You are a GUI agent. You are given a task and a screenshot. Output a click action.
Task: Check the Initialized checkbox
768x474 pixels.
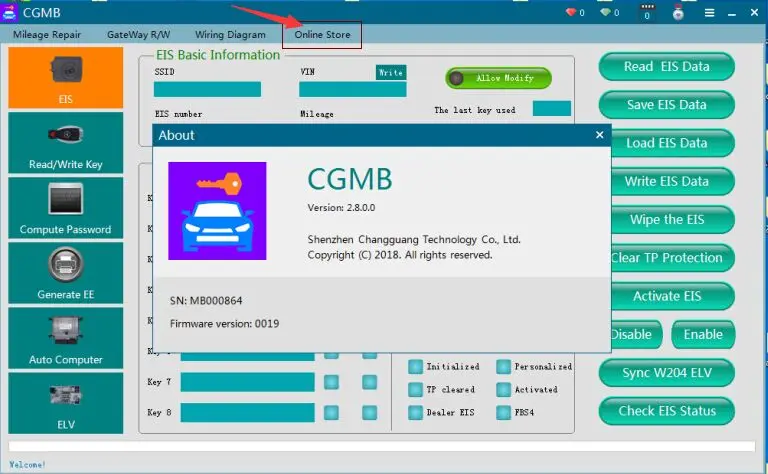pyautogui.click(x=415, y=366)
